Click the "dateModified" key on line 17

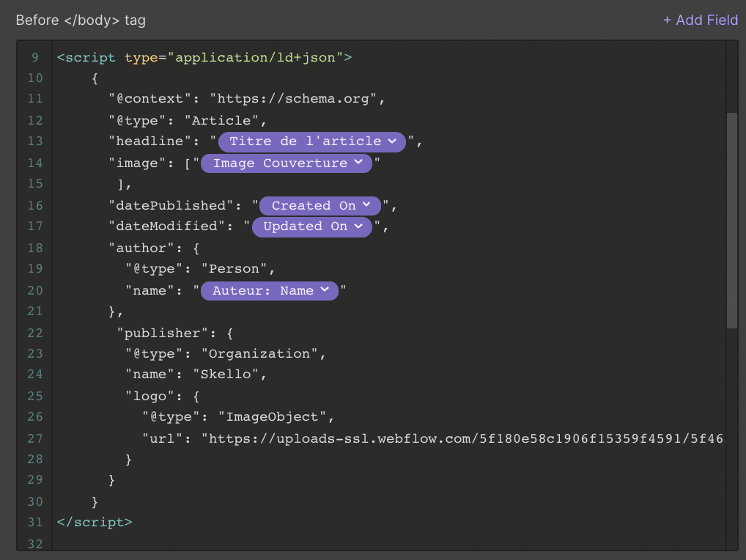click(166, 226)
